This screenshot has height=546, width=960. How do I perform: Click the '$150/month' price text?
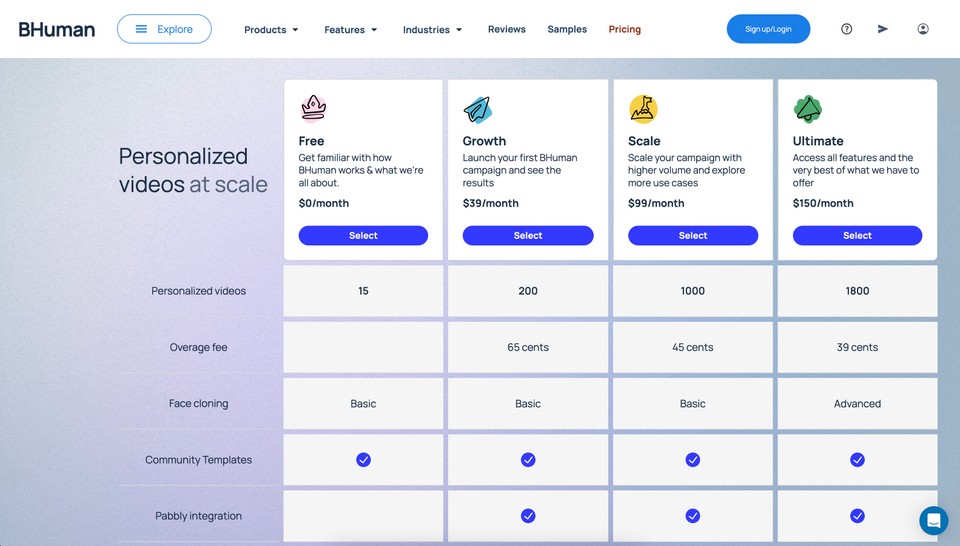(x=823, y=203)
